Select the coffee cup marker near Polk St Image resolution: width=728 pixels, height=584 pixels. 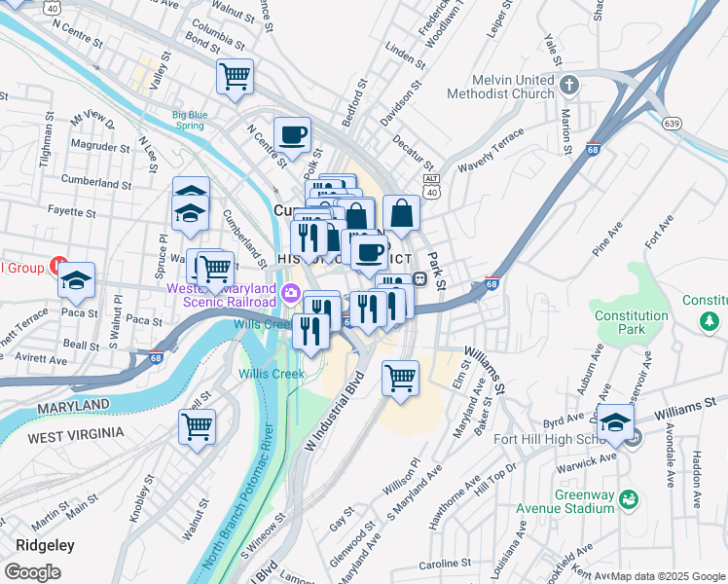(292, 136)
